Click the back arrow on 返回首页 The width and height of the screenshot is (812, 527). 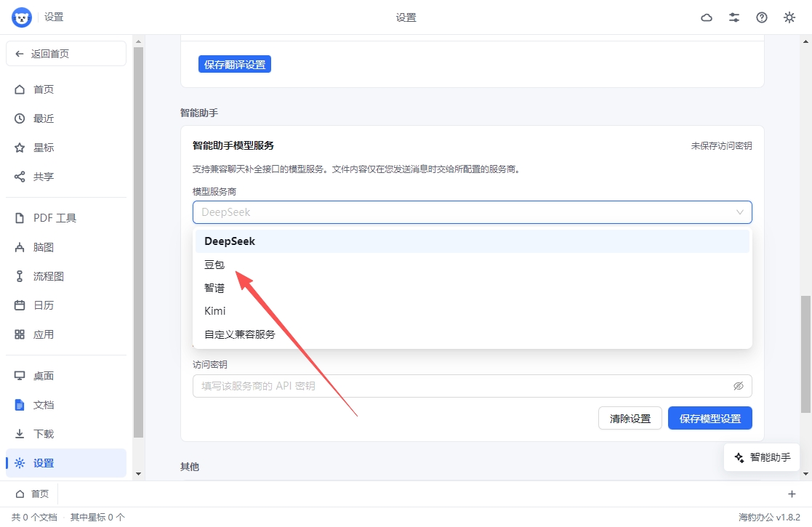[19, 54]
